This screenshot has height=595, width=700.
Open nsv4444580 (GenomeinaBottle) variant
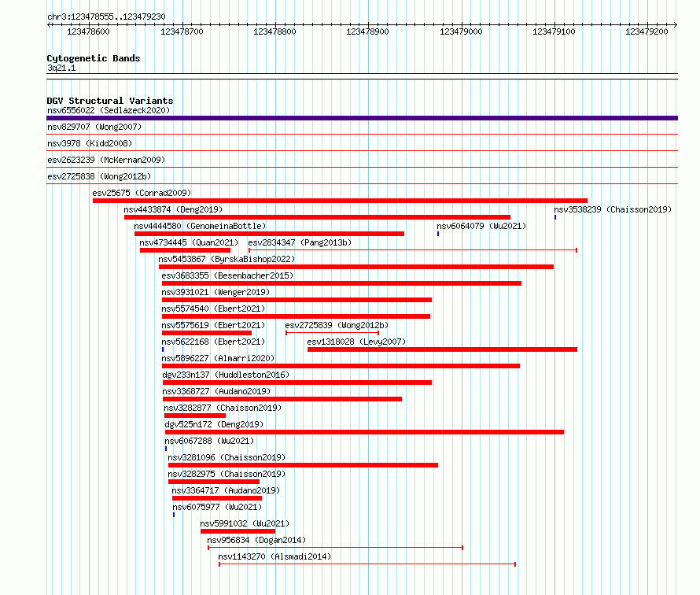(x=200, y=226)
